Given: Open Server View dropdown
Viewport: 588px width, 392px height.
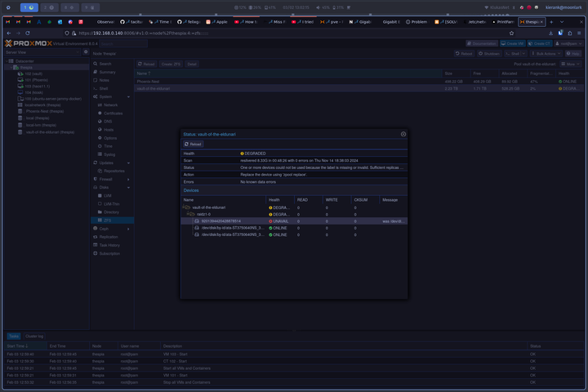Looking at the screenshot, I should [42, 51].
